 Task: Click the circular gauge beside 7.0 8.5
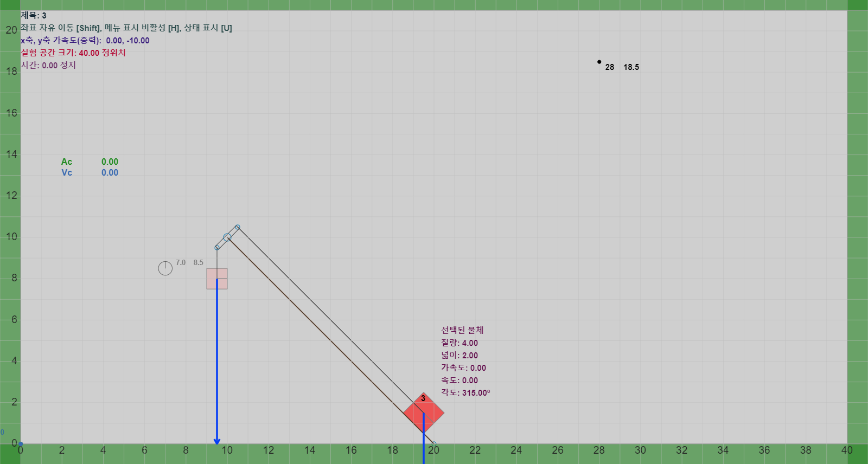[x=165, y=268]
